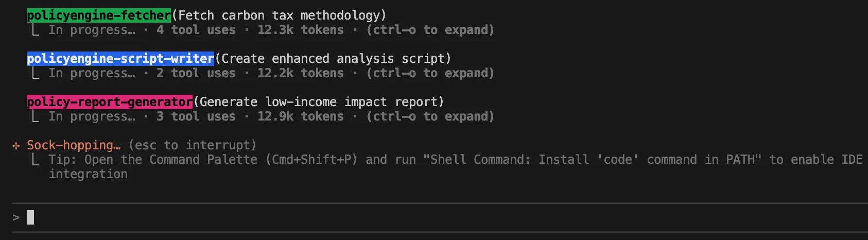Click the "esc to interrupt" hint

coord(192,146)
